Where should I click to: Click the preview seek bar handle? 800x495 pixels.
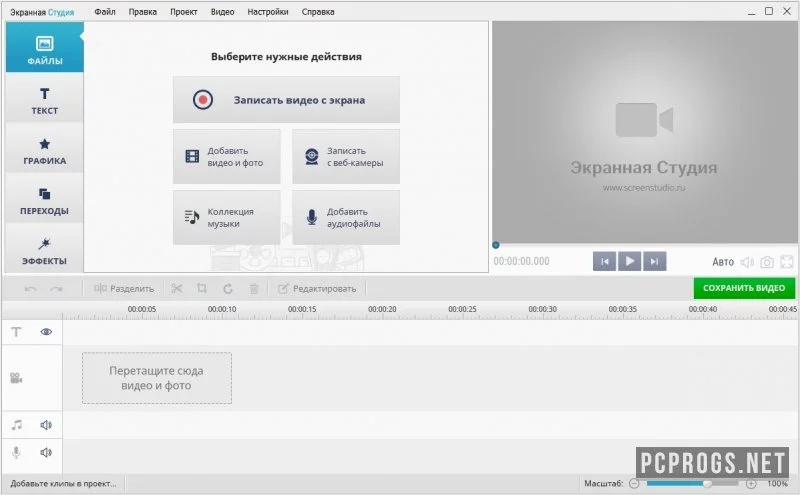tap(495, 245)
